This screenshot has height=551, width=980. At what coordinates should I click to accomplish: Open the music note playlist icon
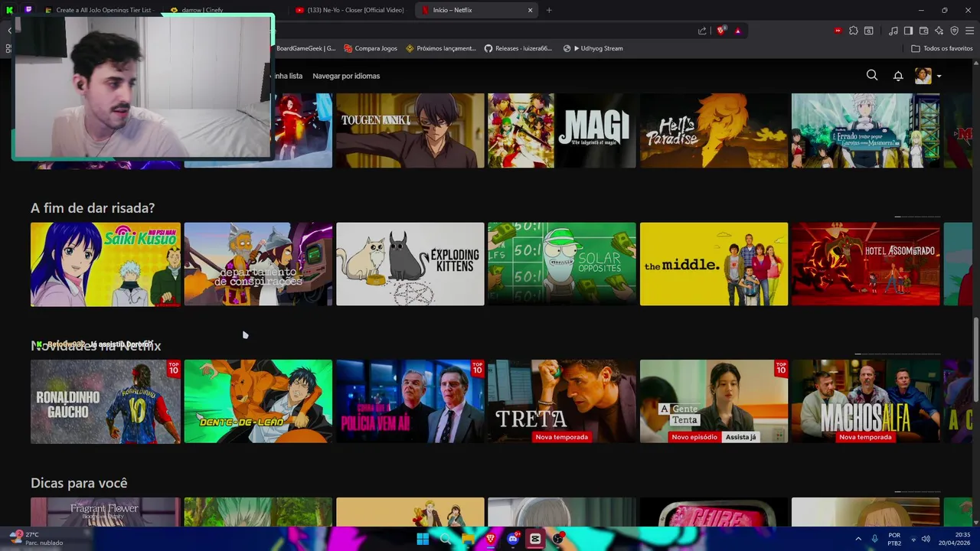[893, 31]
